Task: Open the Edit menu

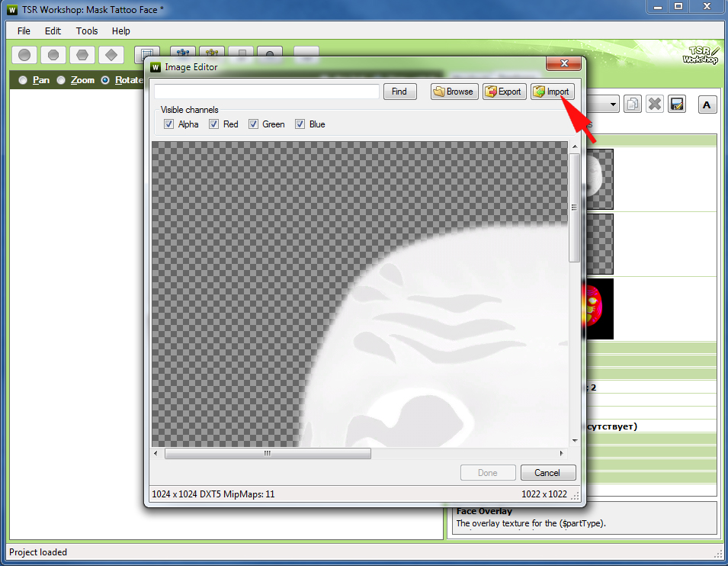Action: point(53,31)
